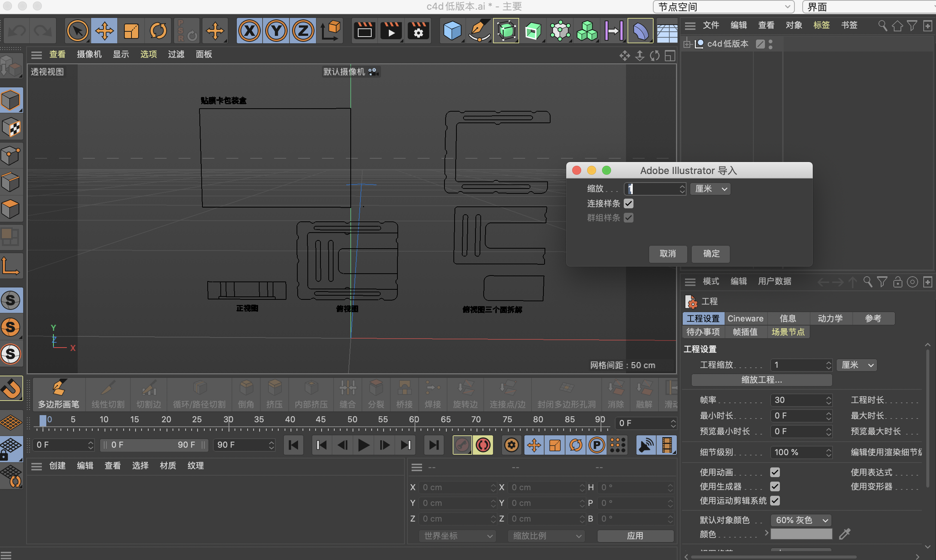The width and height of the screenshot is (936, 560).
Task: Toggle the 使用生成器 checkbox
Action: click(x=775, y=487)
